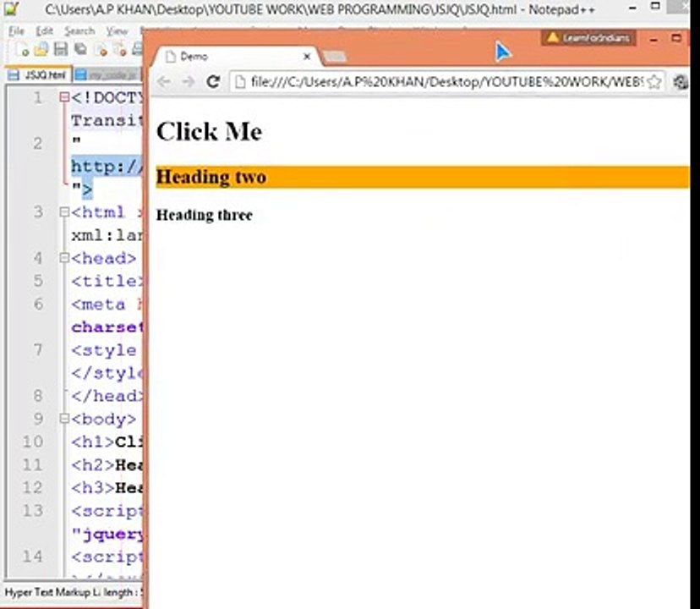Click the Click Me heading on the page
Viewport: 700px width, 609px height.
tap(209, 132)
